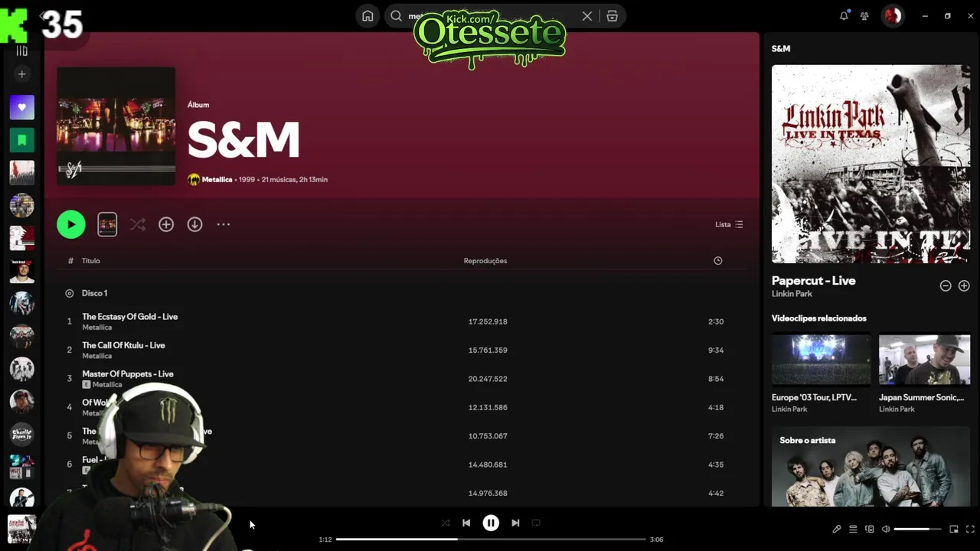Open Sobre o artista card

871,466
